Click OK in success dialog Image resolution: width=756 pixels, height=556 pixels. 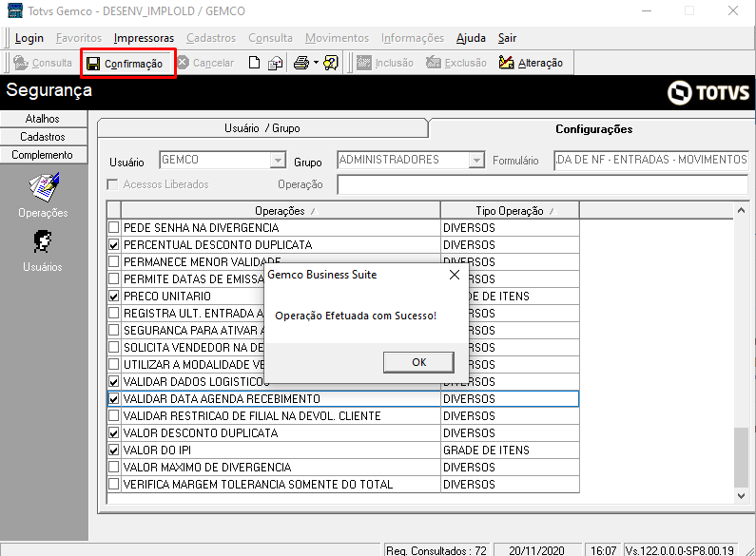click(418, 362)
